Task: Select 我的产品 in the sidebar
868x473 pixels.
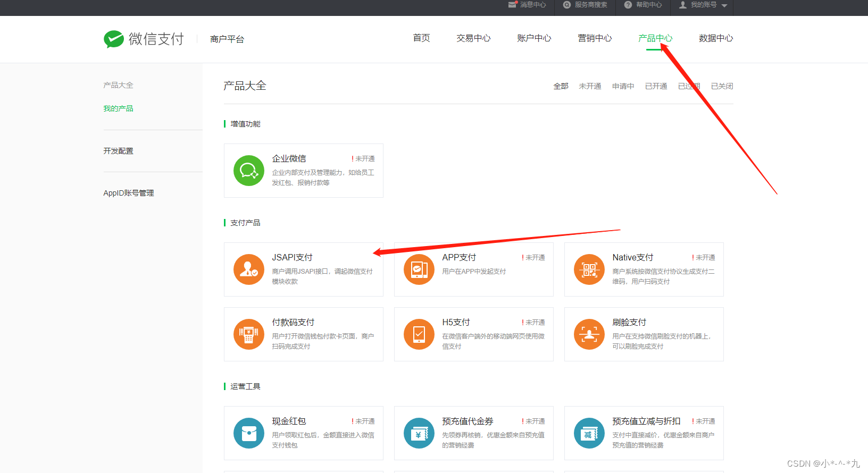Action: (x=118, y=108)
